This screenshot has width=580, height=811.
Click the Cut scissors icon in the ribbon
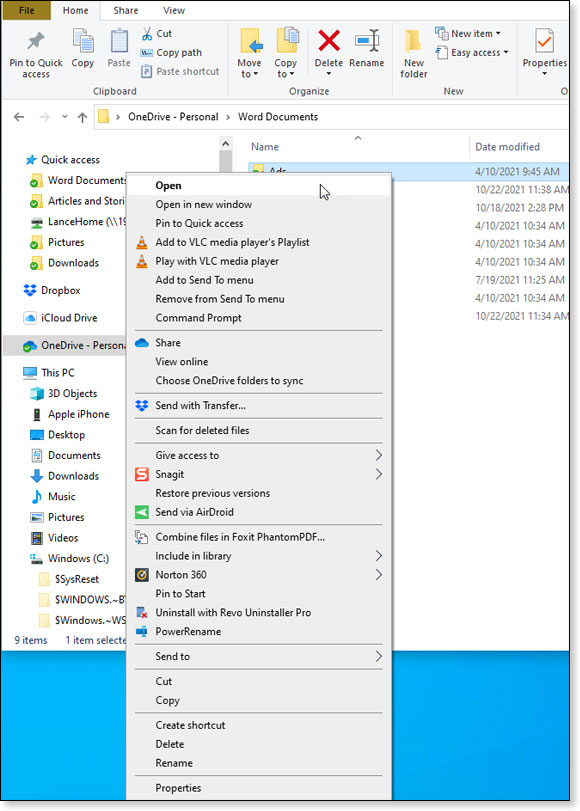click(147, 34)
